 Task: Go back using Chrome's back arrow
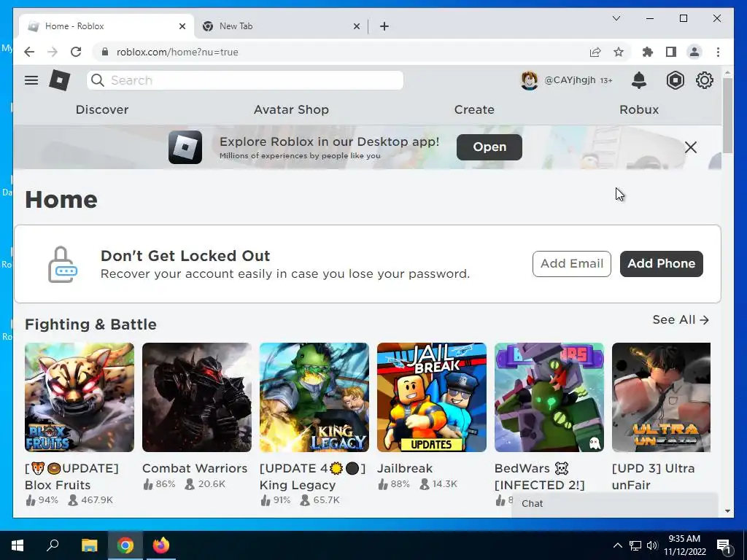pos(29,52)
